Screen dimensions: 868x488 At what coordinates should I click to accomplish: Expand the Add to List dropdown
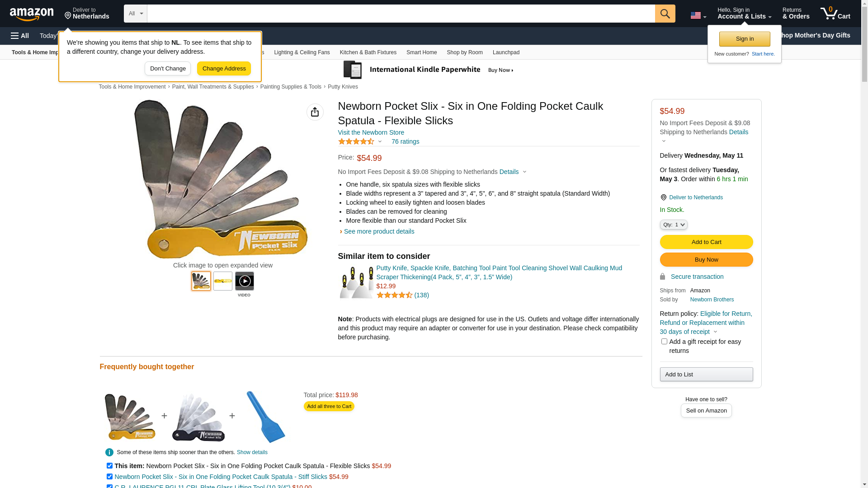pos(706,374)
